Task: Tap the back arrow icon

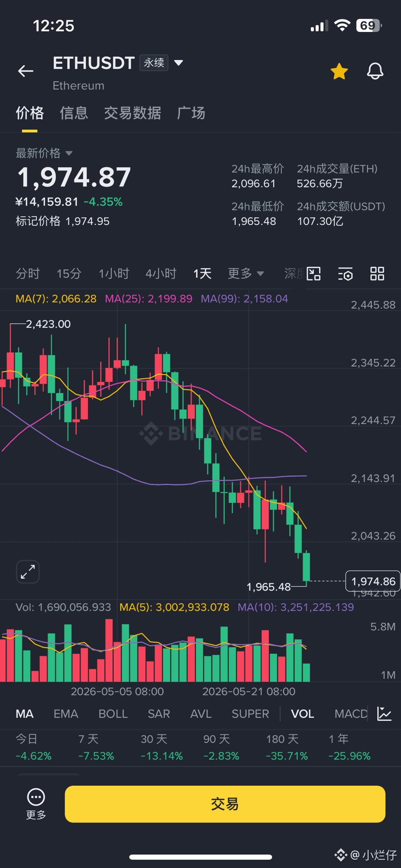Action: click(26, 71)
